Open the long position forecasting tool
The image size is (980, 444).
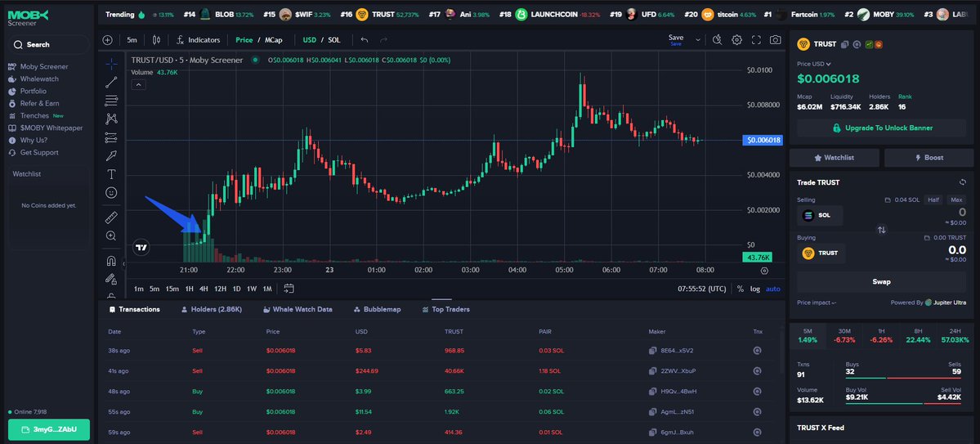(111, 137)
